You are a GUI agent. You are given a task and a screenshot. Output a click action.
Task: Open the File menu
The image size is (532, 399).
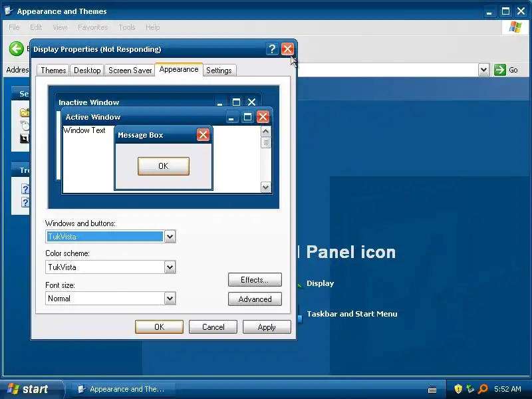click(14, 27)
